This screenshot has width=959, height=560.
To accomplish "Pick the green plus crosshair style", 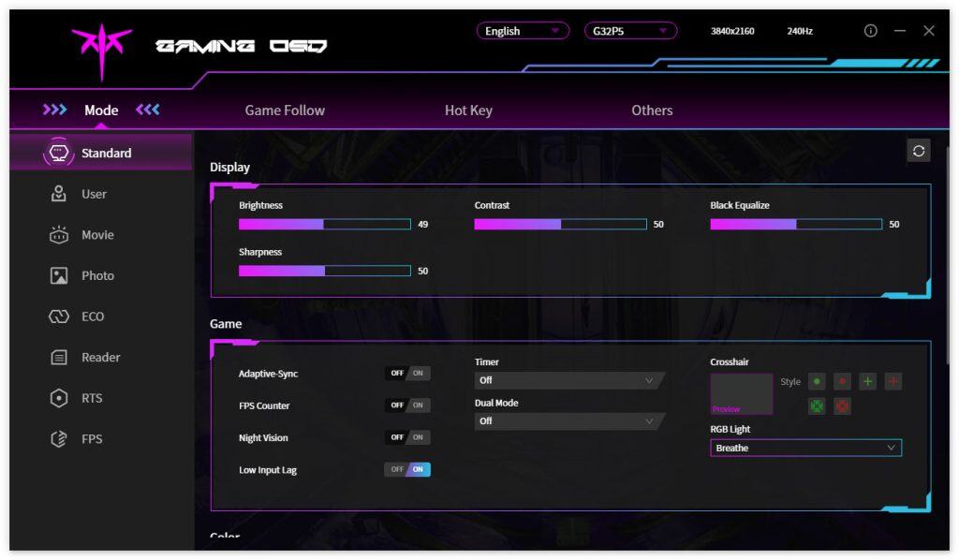I will 867,382.
